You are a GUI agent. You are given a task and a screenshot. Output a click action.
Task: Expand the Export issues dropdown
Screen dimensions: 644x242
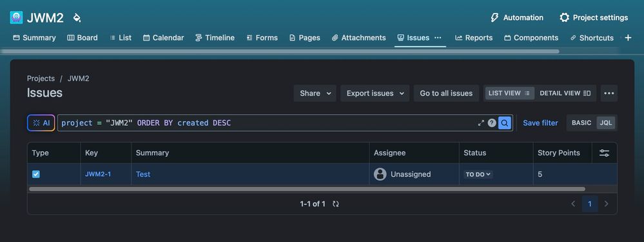tap(375, 94)
